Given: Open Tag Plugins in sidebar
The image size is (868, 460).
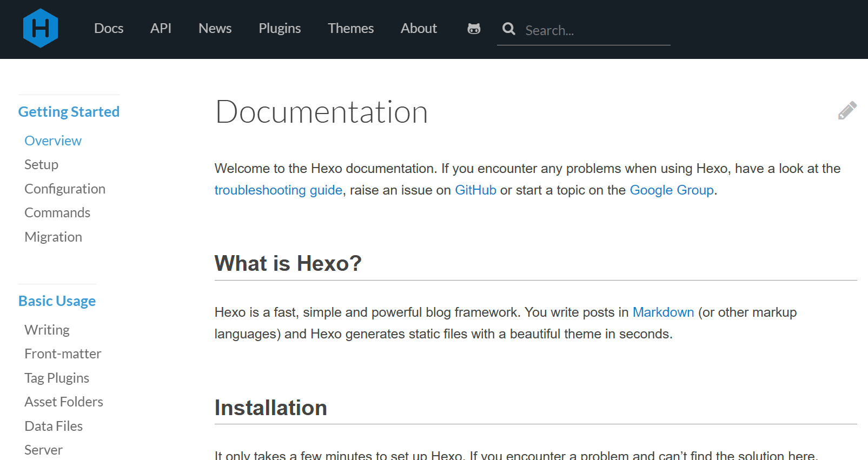Looking at the screenshot, I should [x=57, y=378].
